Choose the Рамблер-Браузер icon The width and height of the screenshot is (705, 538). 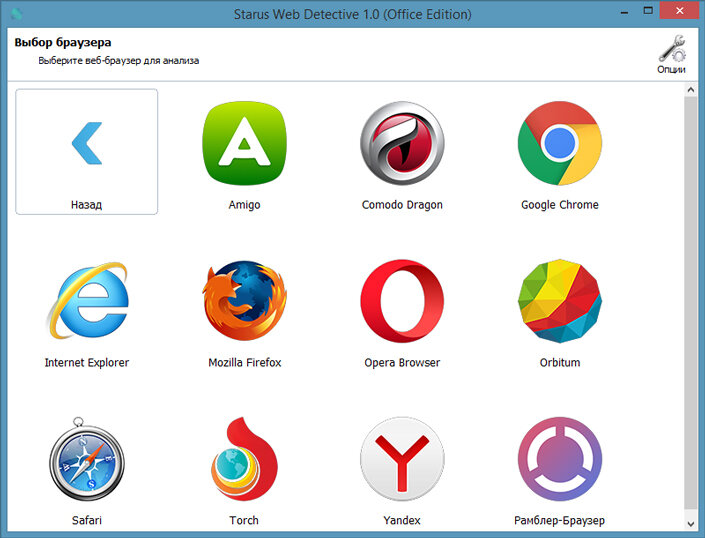[x=560, y=459]
